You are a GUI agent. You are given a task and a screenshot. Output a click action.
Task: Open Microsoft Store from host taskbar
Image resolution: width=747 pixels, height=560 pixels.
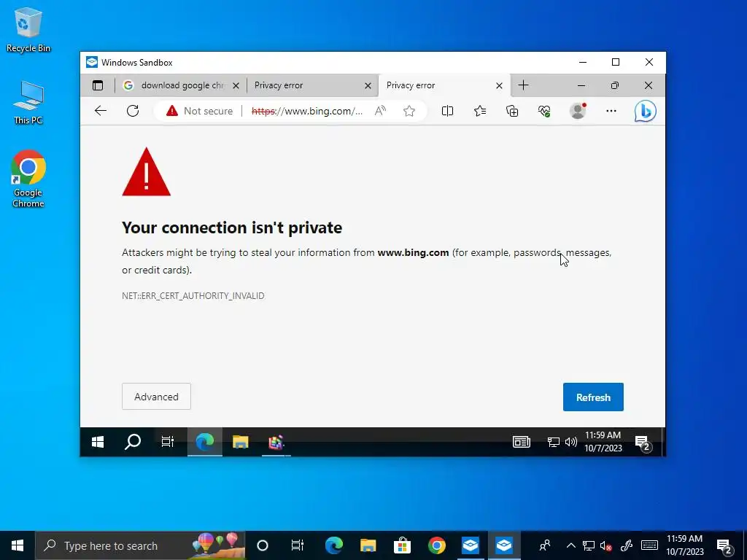pyautogui.click(x=402, y=545)
